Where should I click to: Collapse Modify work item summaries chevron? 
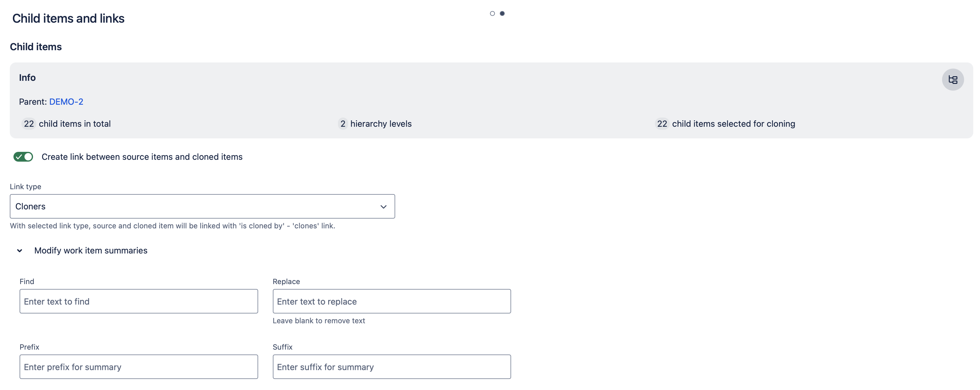click(20, 251)
